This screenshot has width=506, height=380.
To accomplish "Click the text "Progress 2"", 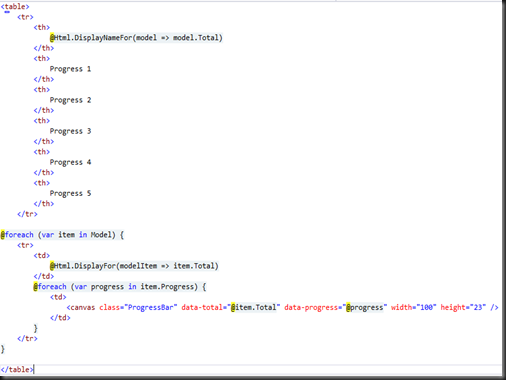I will pyautogui.click(x=70, y=100).
